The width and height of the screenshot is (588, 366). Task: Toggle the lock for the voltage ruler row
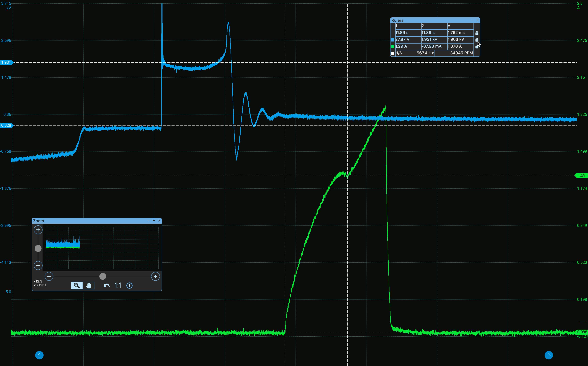click(477, 40)
